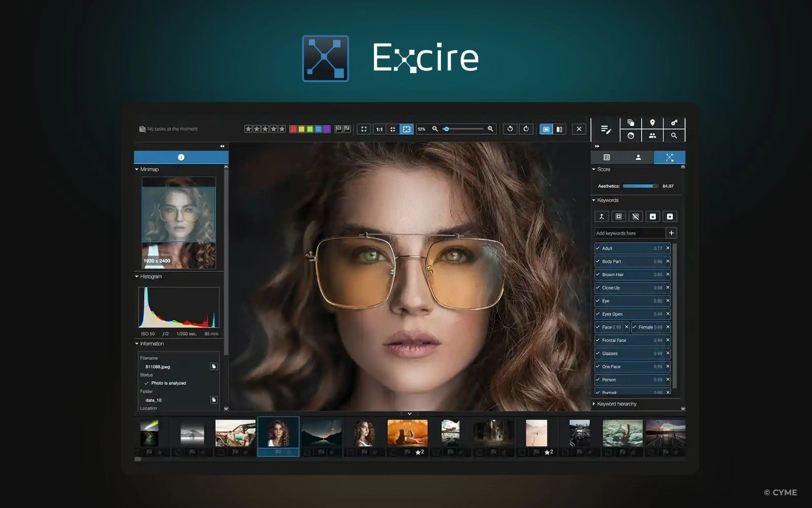812x508 pixels.
Task: Enable the side-by-side compare view
Action: tap(558, 129)
